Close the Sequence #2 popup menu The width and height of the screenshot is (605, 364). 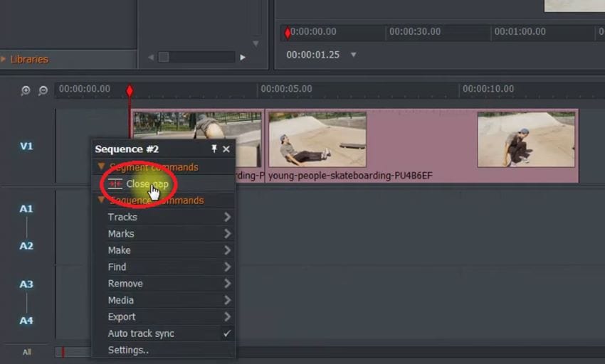(x=226, y=149)
